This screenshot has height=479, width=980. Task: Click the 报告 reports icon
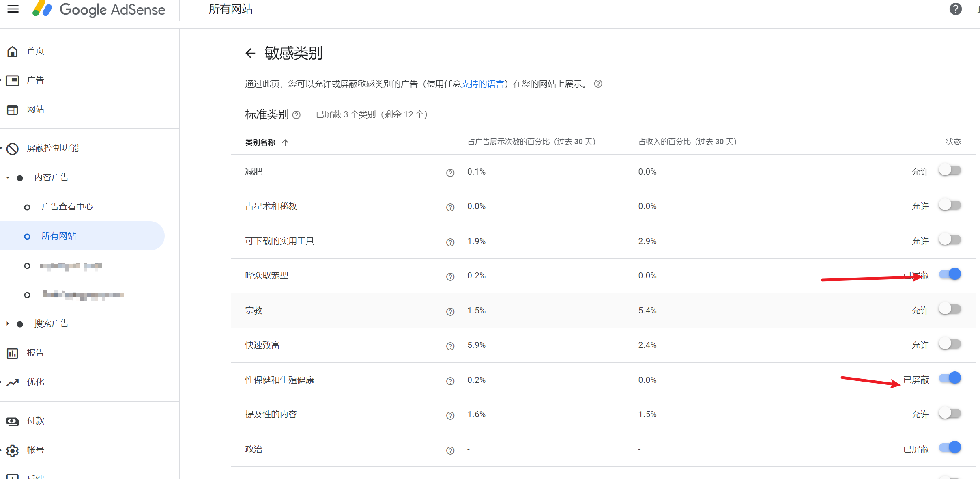tap(13, 353)
